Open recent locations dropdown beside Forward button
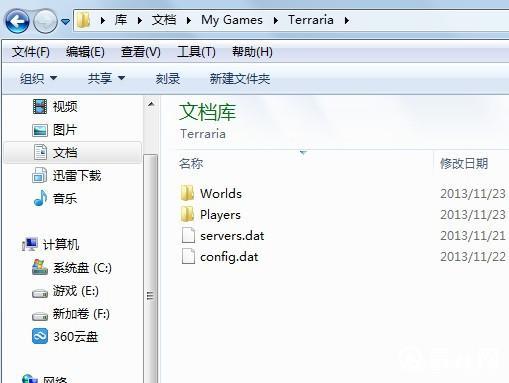Viewport: 509px width, 383px height. tap(66, 22)
